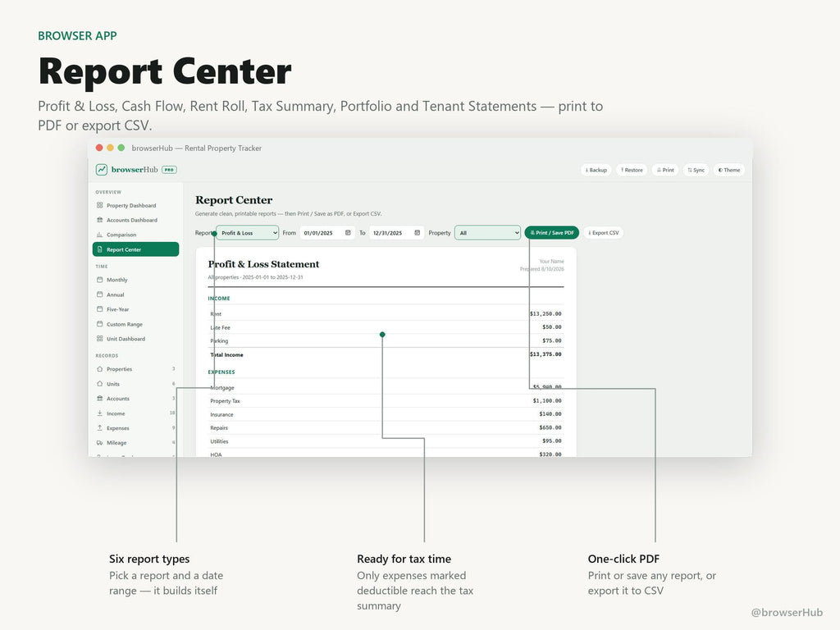Click the Sync button
The image size is (840, 630).
(x=696, y=170)
